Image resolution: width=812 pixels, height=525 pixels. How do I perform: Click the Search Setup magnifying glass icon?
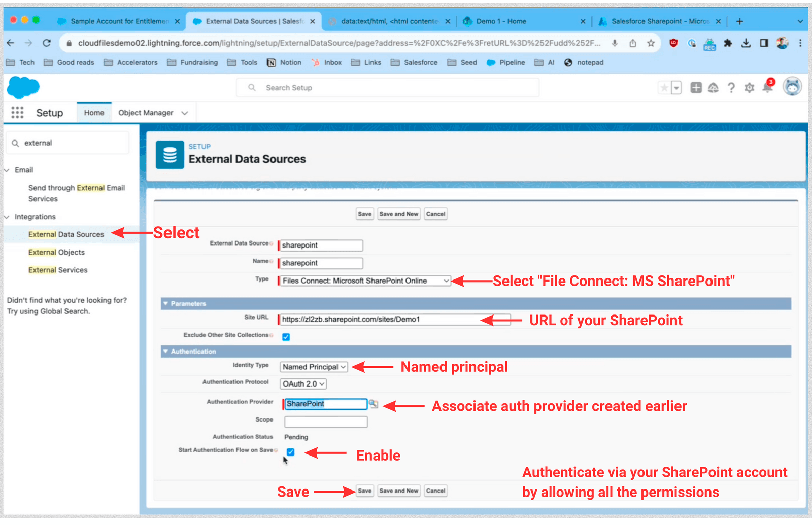click(252, 87)
